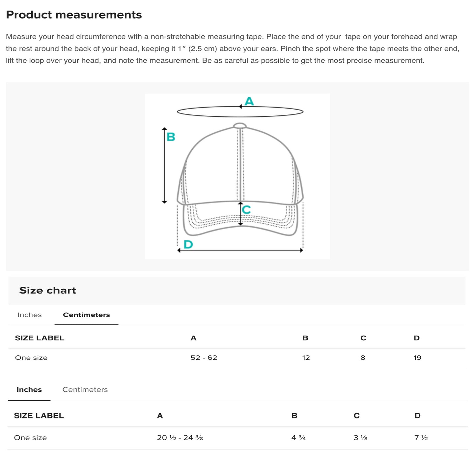Image resolution: width=476 pixels, height=460 pixels.
Task: Click teal letter B beside the height arrow
Action: pyautogui.click(x=171, y=137)
